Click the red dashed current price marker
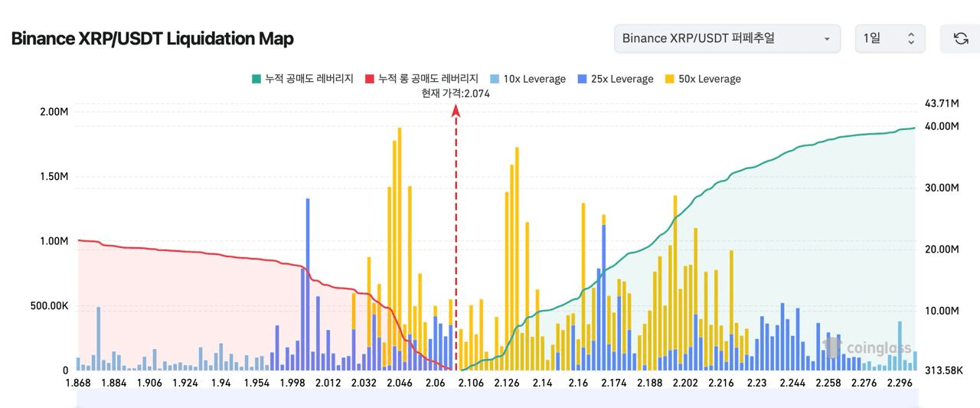The height and width of the screenshot is (408, 980). (x=456, y=237)
